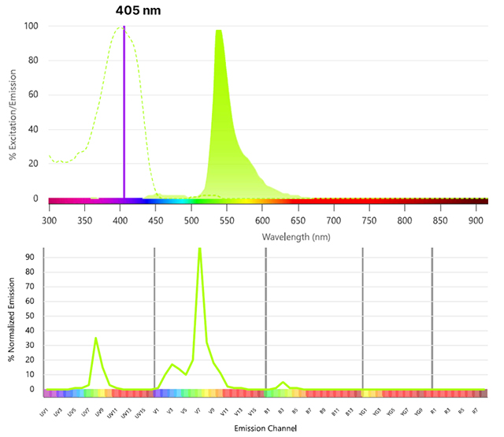Click the 30 tick on the Normalized Emission axis
Image resolution: width=504 pixels, height=437 pixels.
click(30, 345)
